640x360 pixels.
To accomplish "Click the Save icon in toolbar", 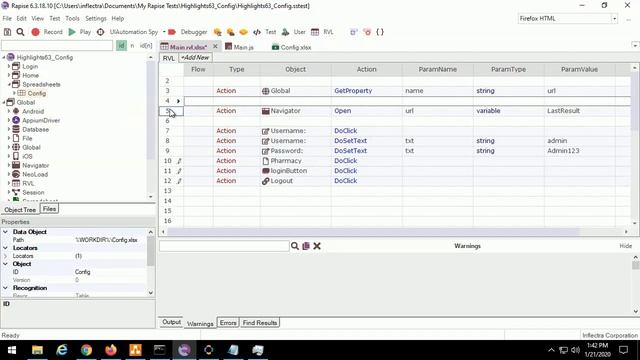I will click(7, 32).
